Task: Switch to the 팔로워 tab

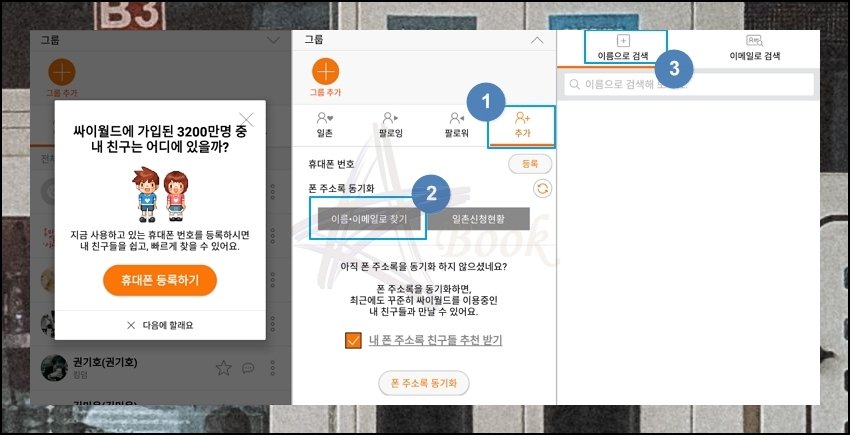Action: coord(456,125)
